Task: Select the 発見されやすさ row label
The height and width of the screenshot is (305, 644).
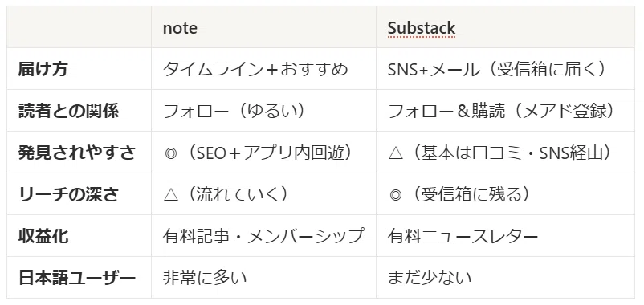Action: (x=79, y=152)
